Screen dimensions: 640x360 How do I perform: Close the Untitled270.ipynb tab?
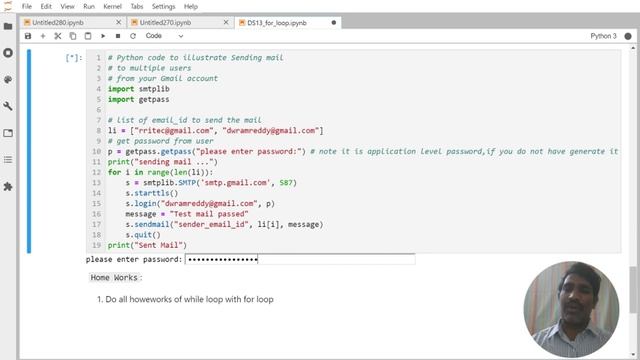coord(226,22)
